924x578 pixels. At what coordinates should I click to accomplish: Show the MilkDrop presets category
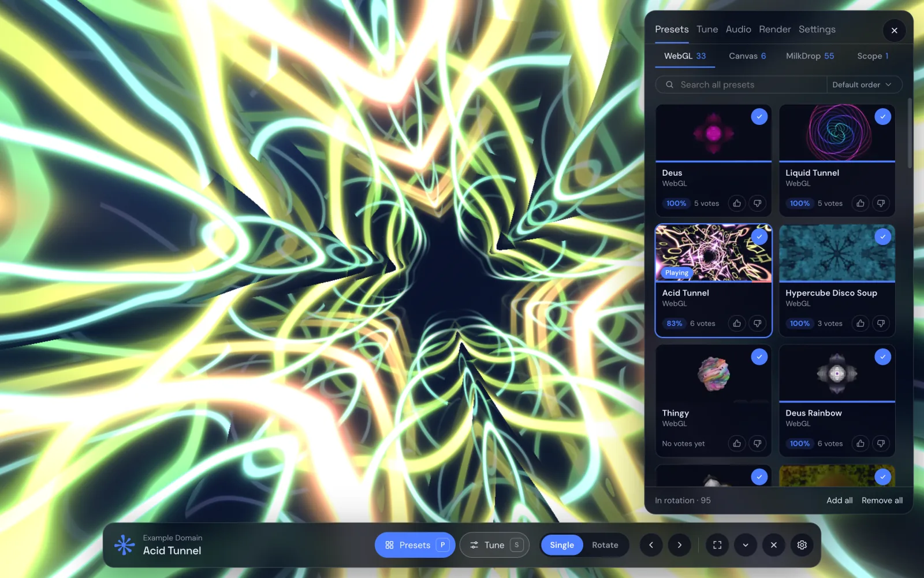[810, 56]
